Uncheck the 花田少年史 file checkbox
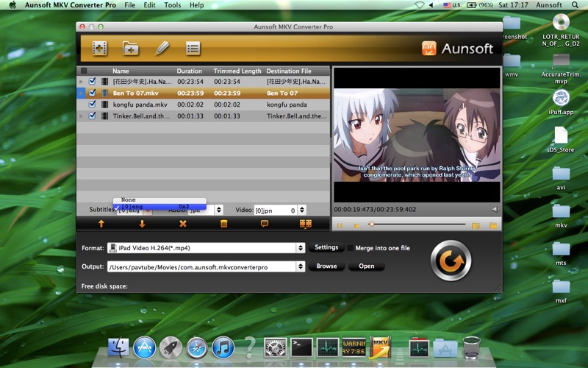Screen dimensions: 588x368 [x=93, y=81]
